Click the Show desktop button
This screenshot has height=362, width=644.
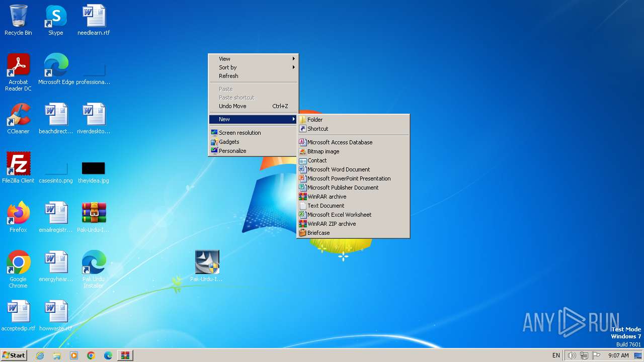coord(638,355)
